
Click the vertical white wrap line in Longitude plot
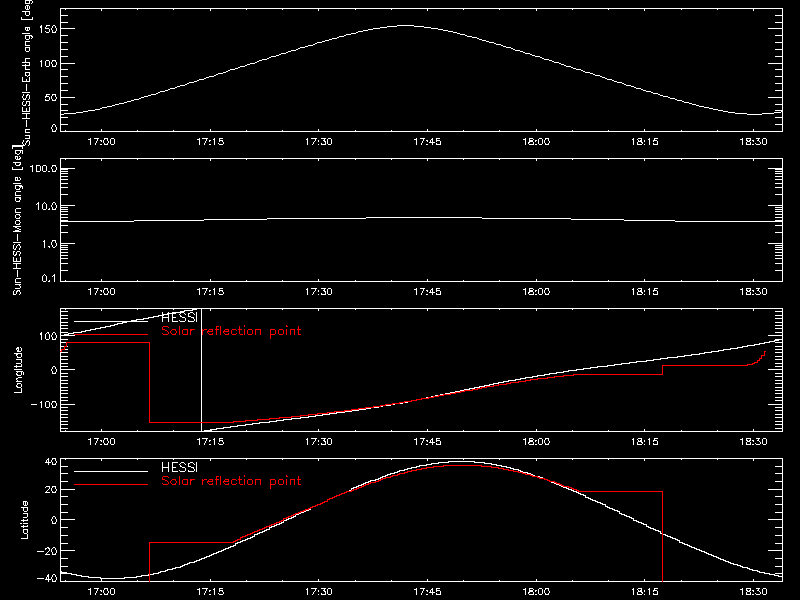coord(202,370)
